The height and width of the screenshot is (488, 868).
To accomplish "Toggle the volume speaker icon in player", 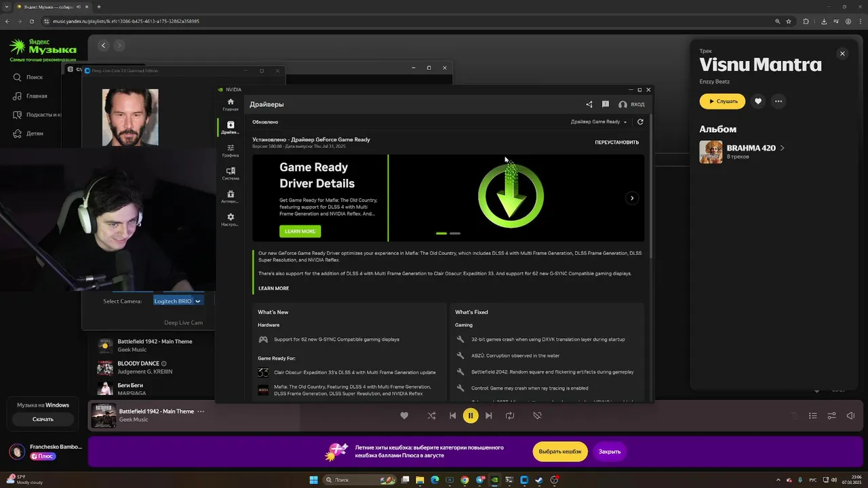I will tap(850, 415).
